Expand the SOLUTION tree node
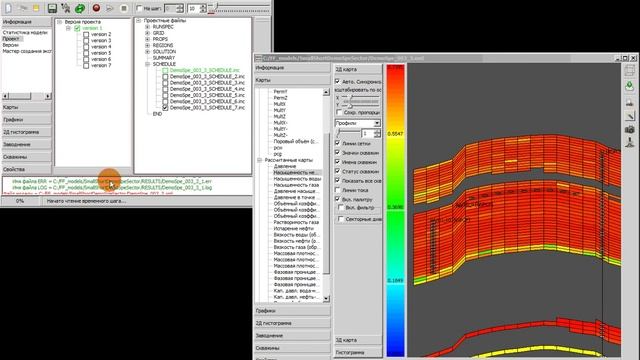The width and height of the screenshot is (640, 360). [148, 52]
